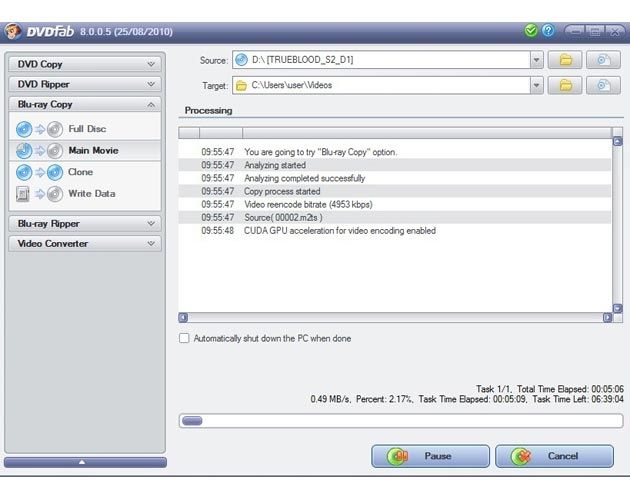Click the Write Data document icon
The image size is (630, 500).
[x=23, y=194]
